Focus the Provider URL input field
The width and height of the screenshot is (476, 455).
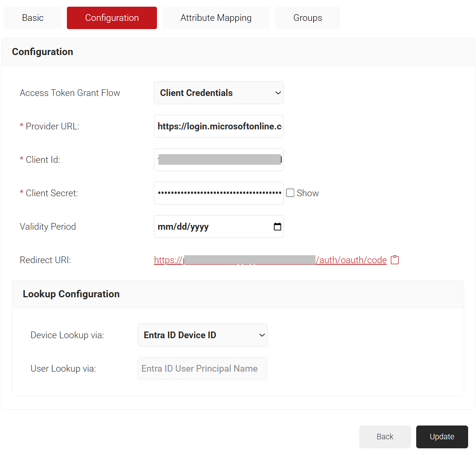coord(218,126)
